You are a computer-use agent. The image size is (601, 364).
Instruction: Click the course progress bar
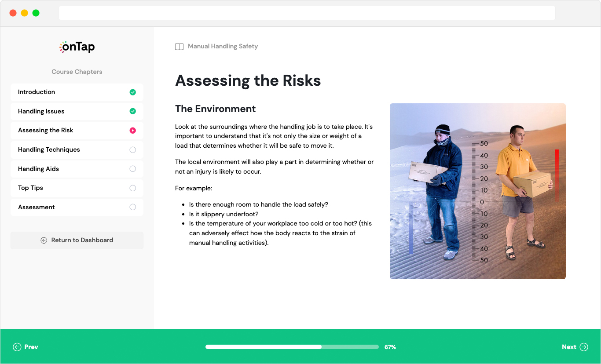tap(292, 347)
